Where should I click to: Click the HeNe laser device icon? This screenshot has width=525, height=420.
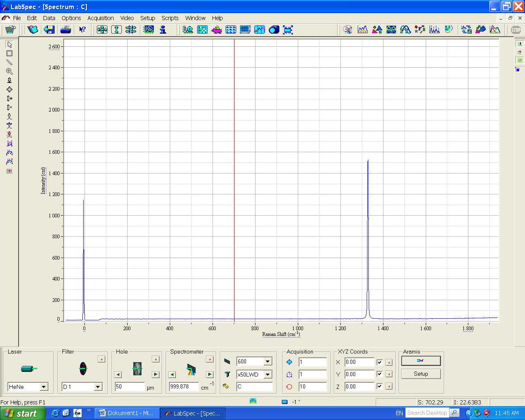point(29,369)
